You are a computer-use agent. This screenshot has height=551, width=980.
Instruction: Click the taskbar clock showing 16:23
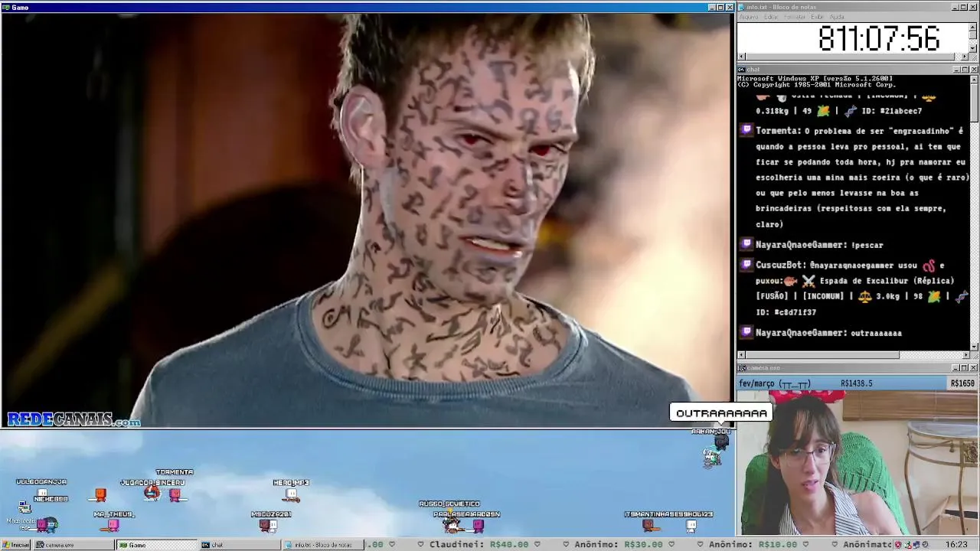[956, 545]
